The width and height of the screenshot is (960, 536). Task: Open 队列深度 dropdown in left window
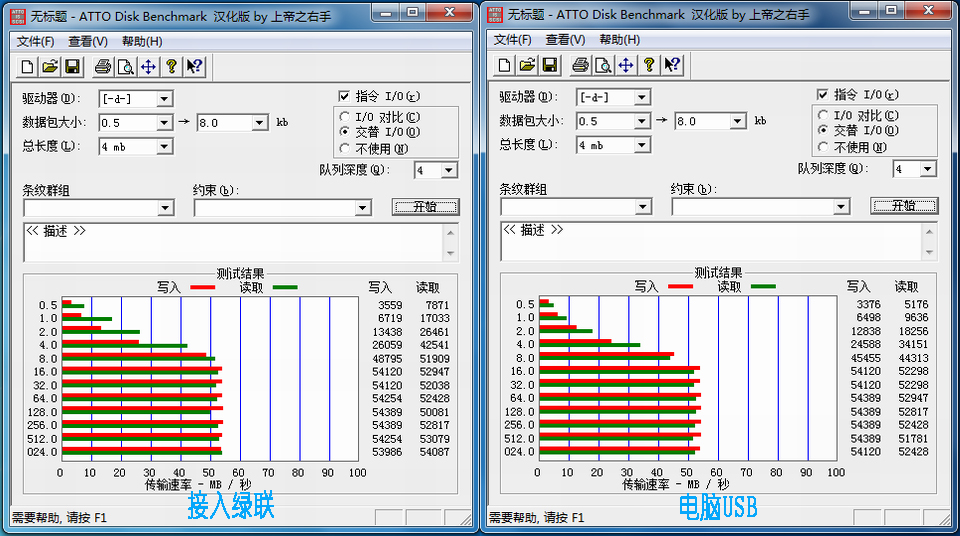(449, 170)
